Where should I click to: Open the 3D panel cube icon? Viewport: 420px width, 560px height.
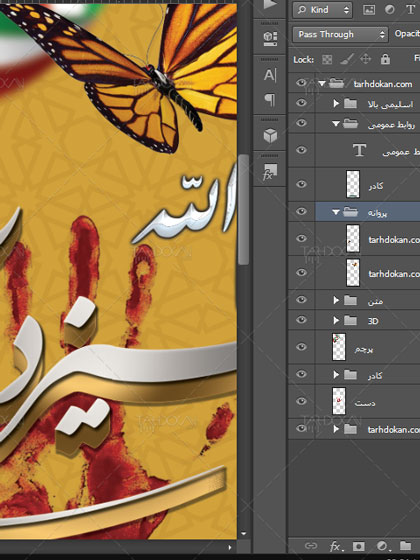pos(270,136)
